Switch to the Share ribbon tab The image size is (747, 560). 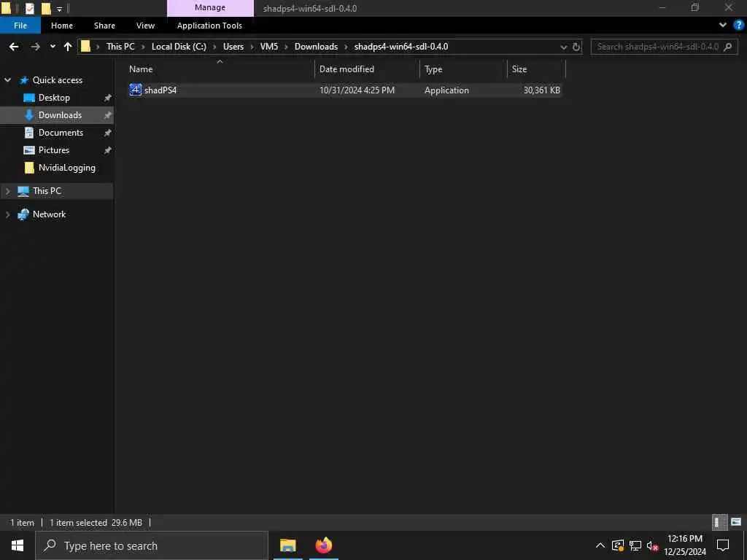click(104, 26)
